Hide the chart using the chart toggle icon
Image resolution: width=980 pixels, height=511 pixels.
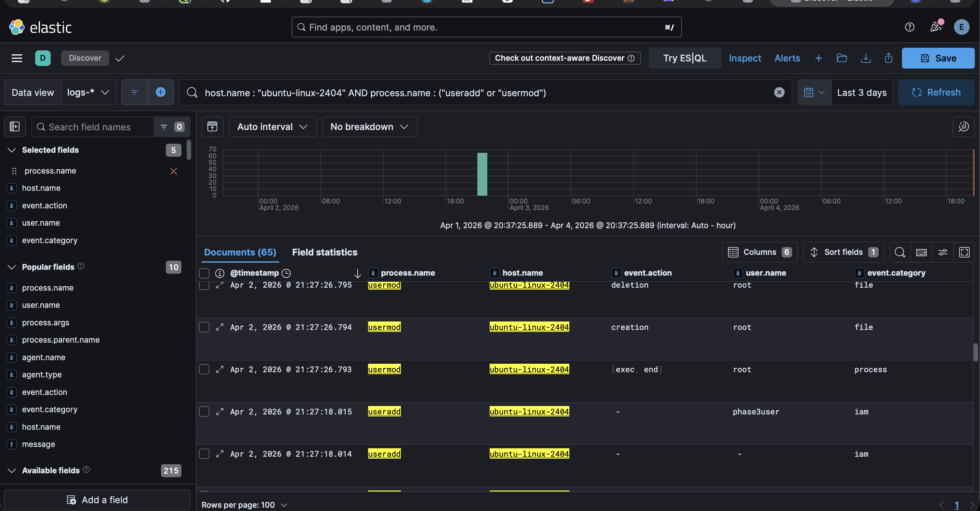coord(212,126)
